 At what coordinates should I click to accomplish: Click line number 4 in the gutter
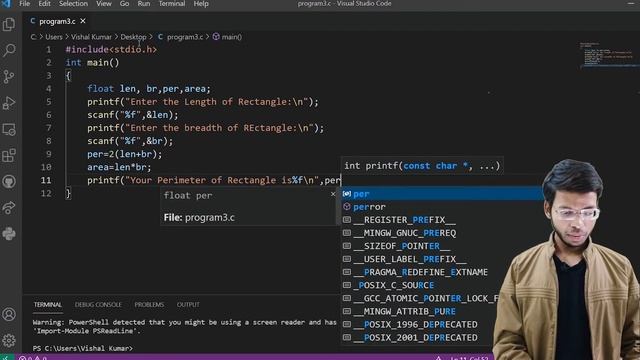(49, 89)
